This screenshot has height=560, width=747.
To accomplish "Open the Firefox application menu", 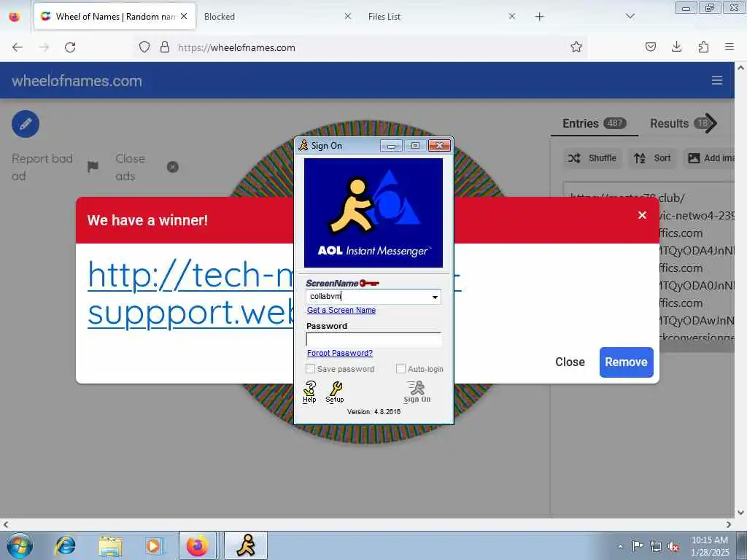I will (x=729, y=47).
